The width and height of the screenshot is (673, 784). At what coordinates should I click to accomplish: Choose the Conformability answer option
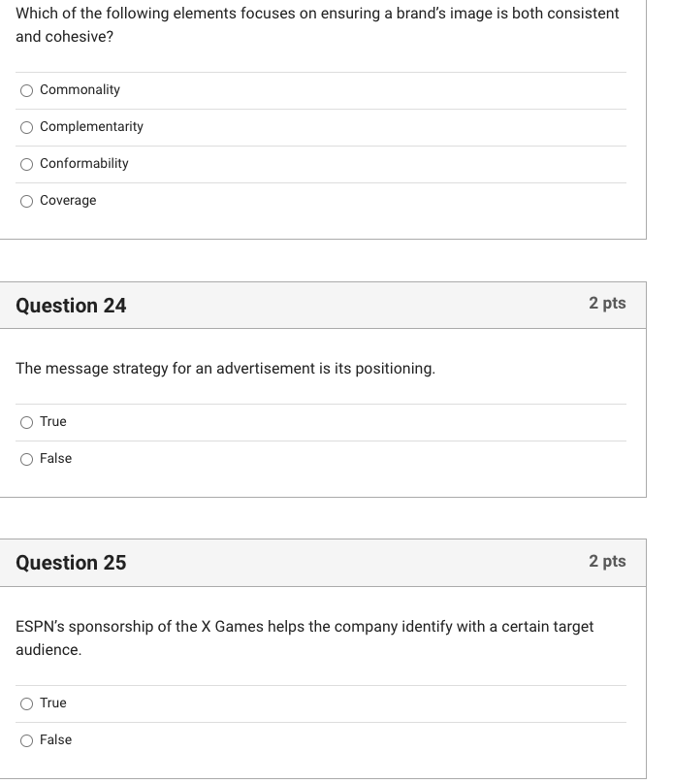tap(26, 164)
